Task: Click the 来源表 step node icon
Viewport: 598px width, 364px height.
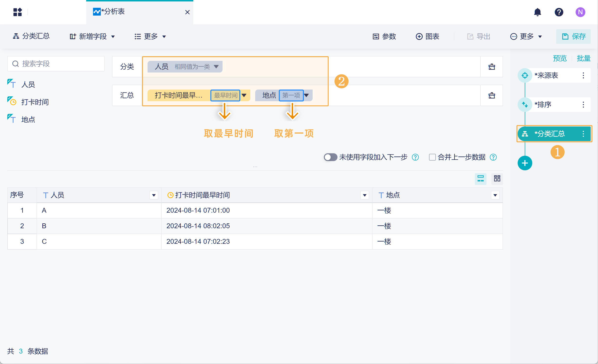Action: pyautogui.click(x=525, y=75)
